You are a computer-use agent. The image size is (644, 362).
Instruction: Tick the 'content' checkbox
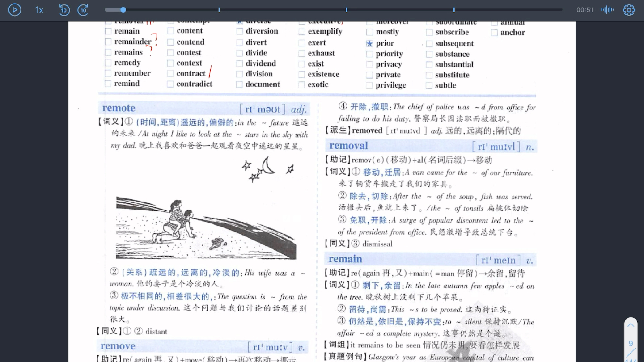tap(170, 31)
